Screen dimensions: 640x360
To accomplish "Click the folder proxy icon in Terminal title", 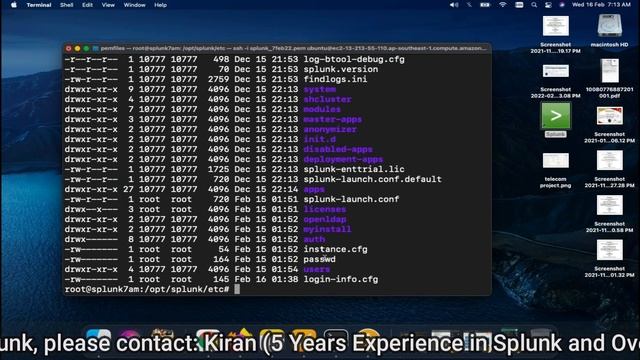I will tap(96, 49).
